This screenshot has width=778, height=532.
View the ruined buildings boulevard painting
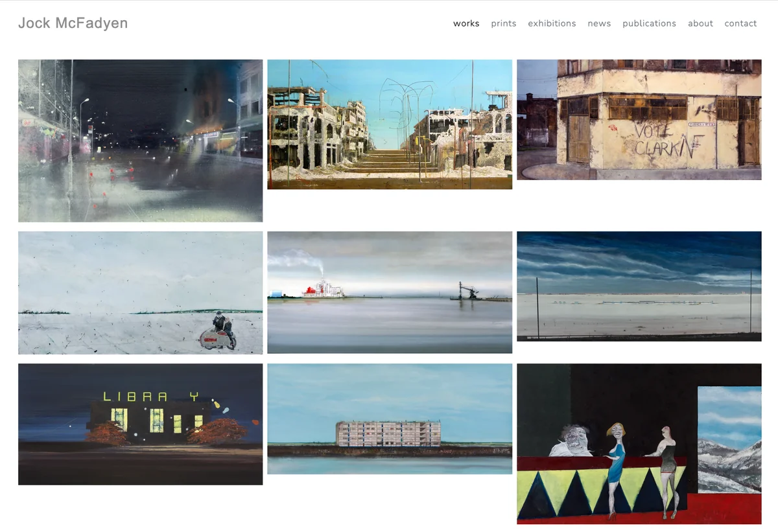(x=390, y=124)
